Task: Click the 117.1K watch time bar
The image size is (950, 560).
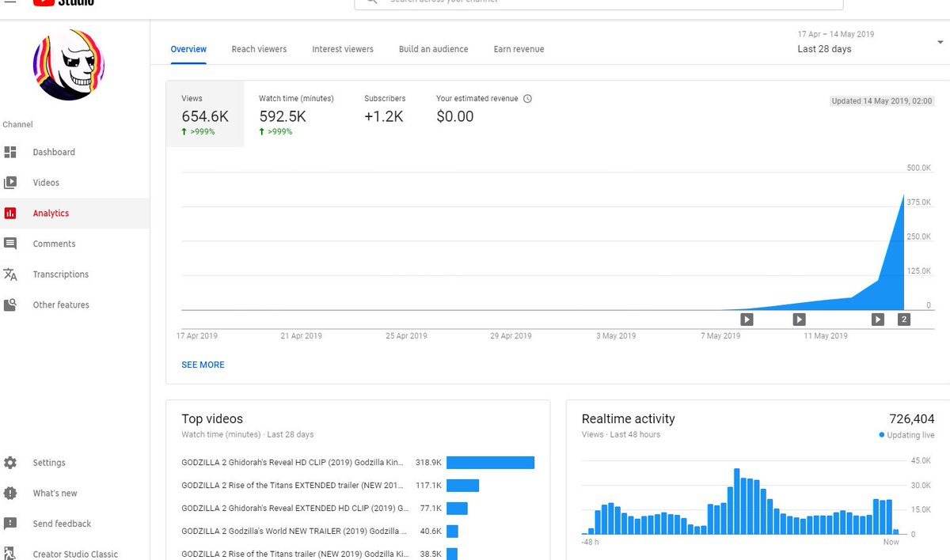Action: point(462,486)
